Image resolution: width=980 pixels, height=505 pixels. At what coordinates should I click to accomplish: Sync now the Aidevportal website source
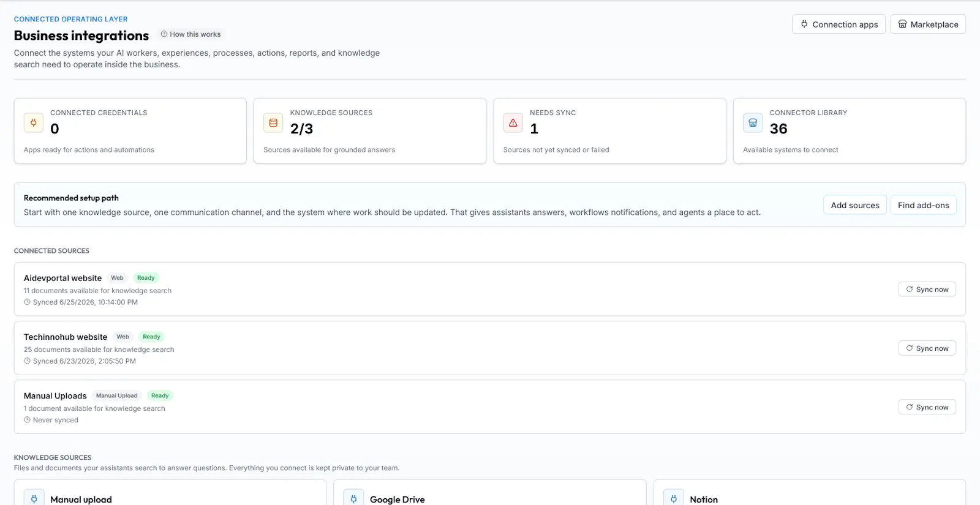(927, 289)
